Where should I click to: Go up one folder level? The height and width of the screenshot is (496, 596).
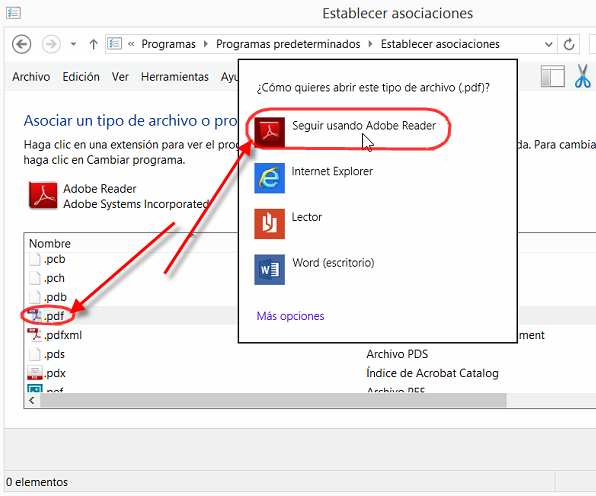94,44
